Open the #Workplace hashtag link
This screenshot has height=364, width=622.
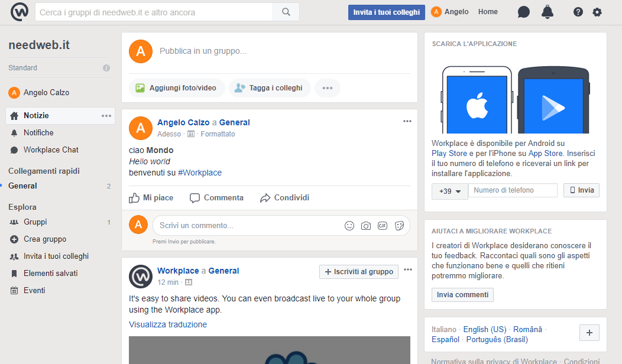click(200, 173)
